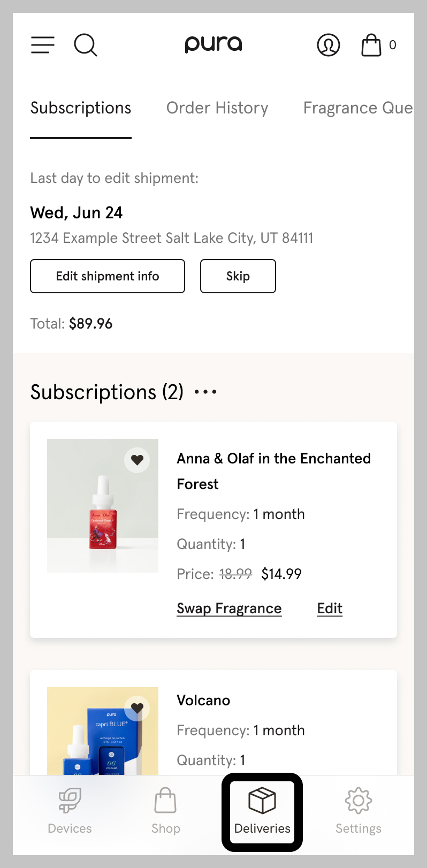Click the Edit shipment info button
Screen dimensions: 427x868
click(108, 276)
